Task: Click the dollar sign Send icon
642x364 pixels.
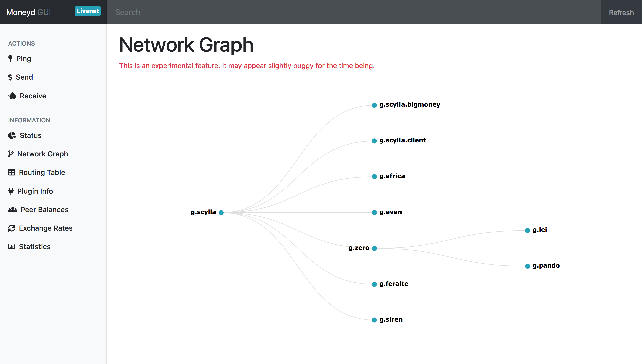Action: tap(10, 77)
